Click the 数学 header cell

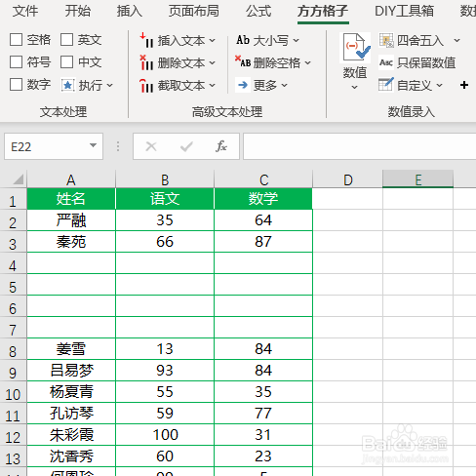point(263,199)
